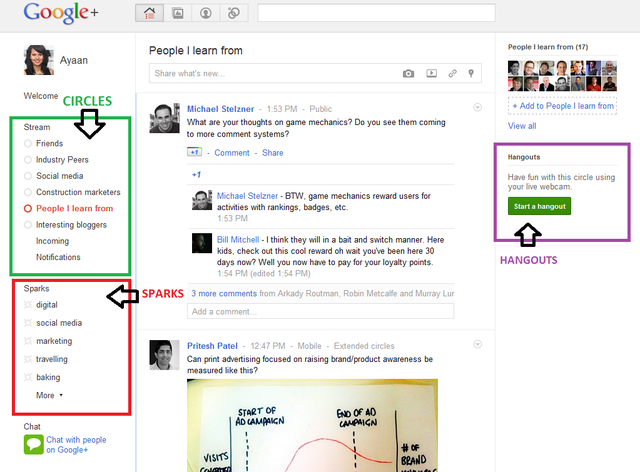Click Comment on Stelzner's post
This screenshot has width=640, height=472.
click(232, 153)
